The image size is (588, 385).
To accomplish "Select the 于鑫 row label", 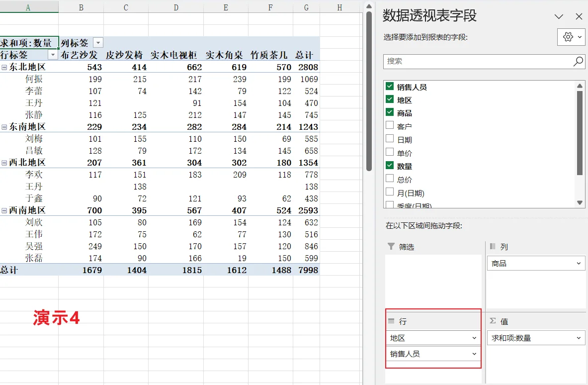I will pos(34,198).
